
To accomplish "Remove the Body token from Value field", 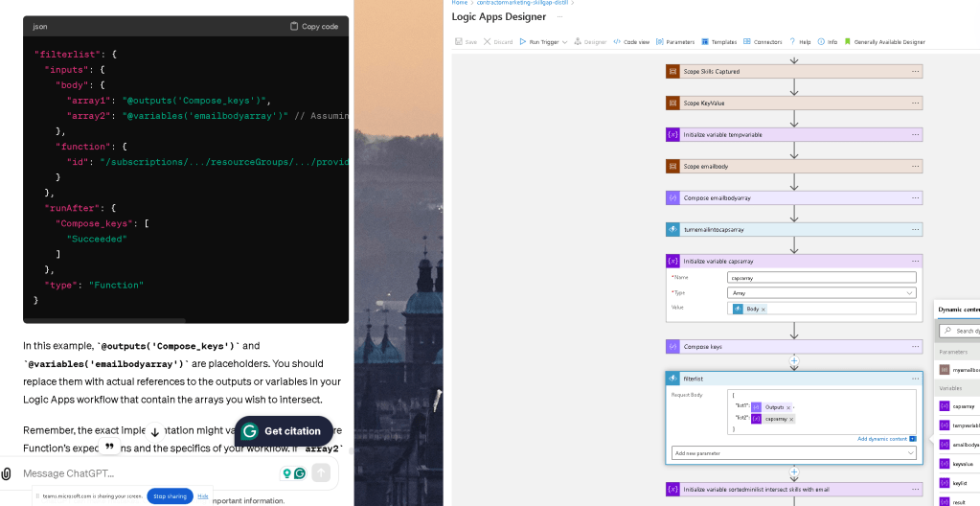I will coord(763,309).
